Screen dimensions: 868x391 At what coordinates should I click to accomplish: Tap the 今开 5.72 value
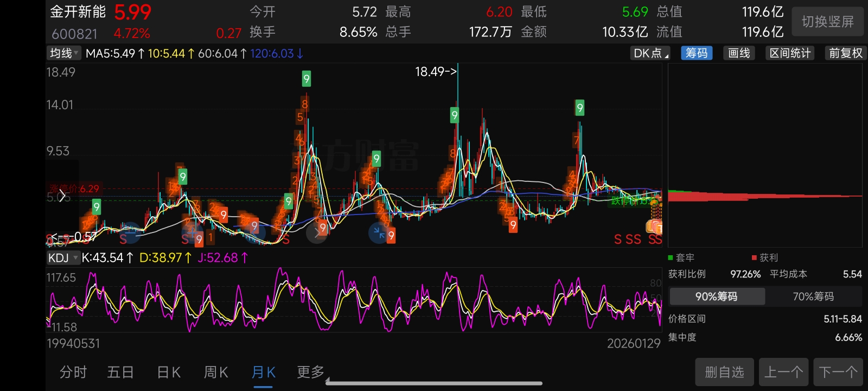point(364,12)
